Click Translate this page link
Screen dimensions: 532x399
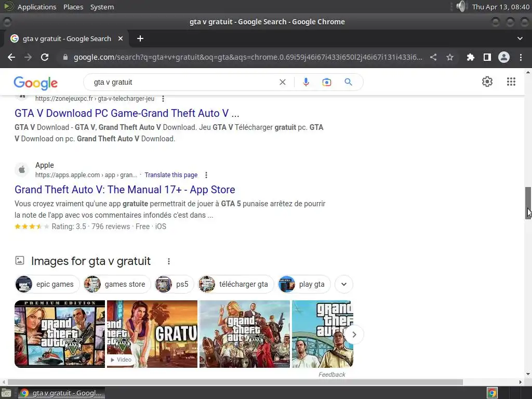tap(171, 175)
